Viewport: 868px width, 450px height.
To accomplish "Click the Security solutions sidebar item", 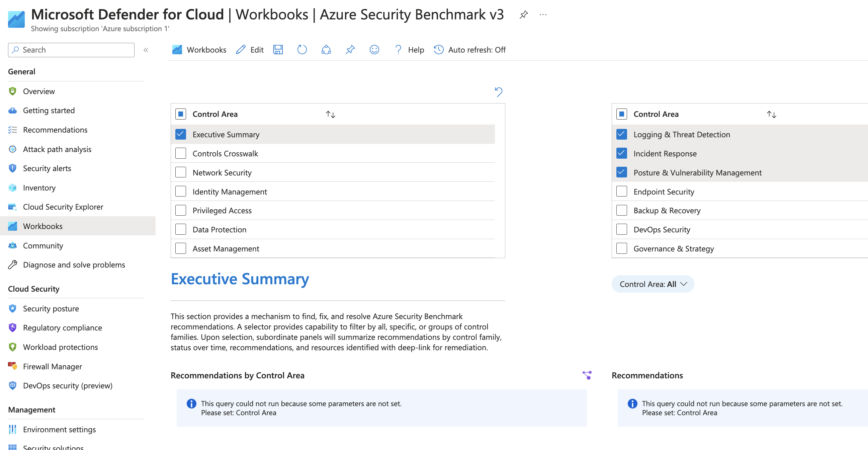I will tap(78, 447).
